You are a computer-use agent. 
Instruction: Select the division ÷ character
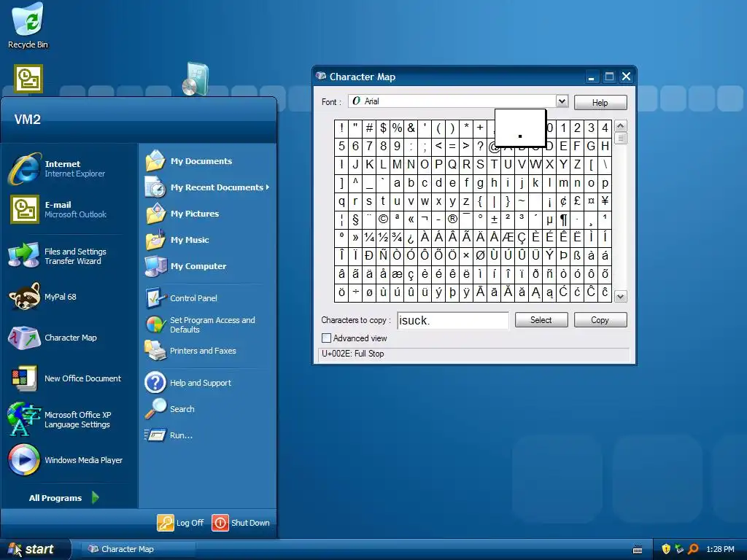pos(355,292)
